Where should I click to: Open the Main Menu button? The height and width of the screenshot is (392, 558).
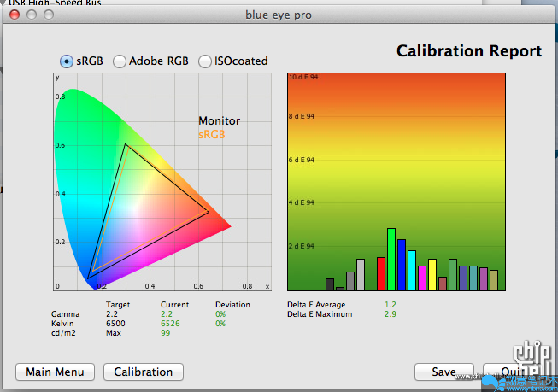click(x=55, y=372)
